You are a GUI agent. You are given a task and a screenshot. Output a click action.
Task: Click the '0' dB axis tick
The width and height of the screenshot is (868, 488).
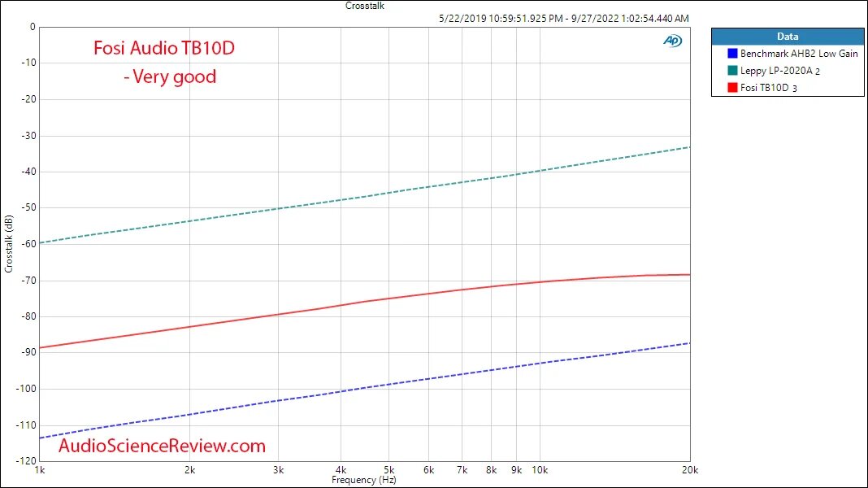pyautogui.click(x=33, y=27)
